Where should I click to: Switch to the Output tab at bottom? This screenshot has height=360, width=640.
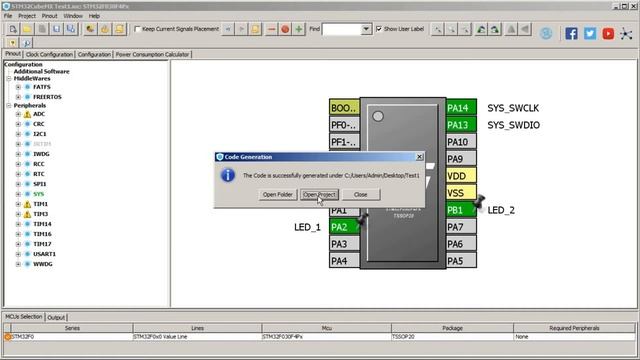tap(56, 318)
